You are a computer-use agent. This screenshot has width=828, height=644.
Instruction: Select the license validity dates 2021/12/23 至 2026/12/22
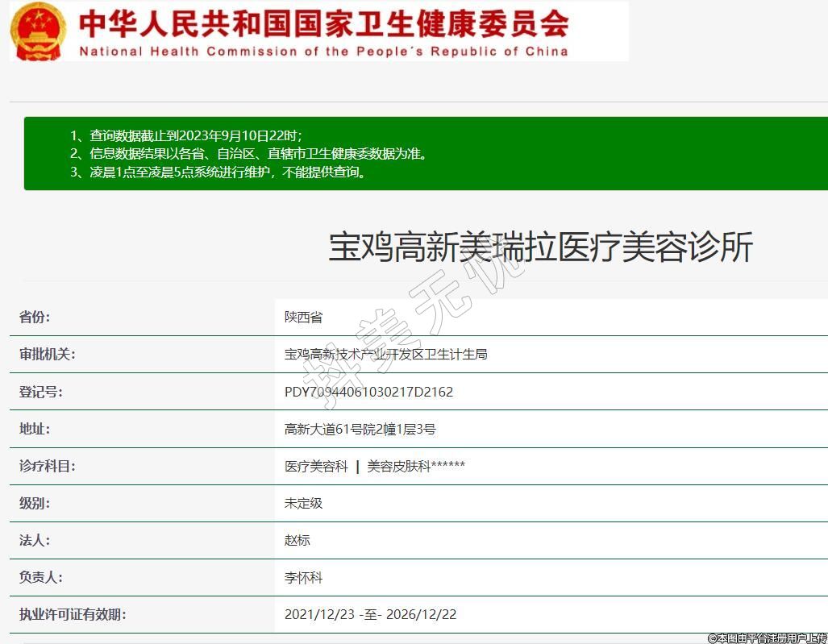(370, 614)
